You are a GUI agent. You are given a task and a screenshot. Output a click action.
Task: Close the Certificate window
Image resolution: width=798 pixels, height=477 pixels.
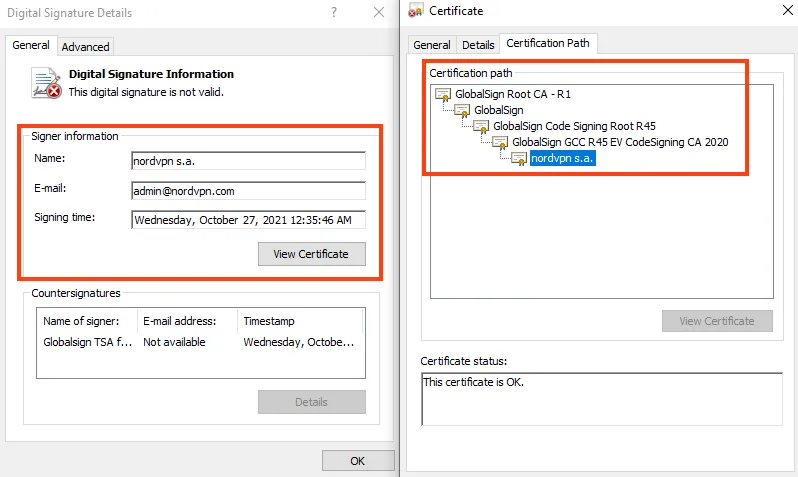point(787,10)
